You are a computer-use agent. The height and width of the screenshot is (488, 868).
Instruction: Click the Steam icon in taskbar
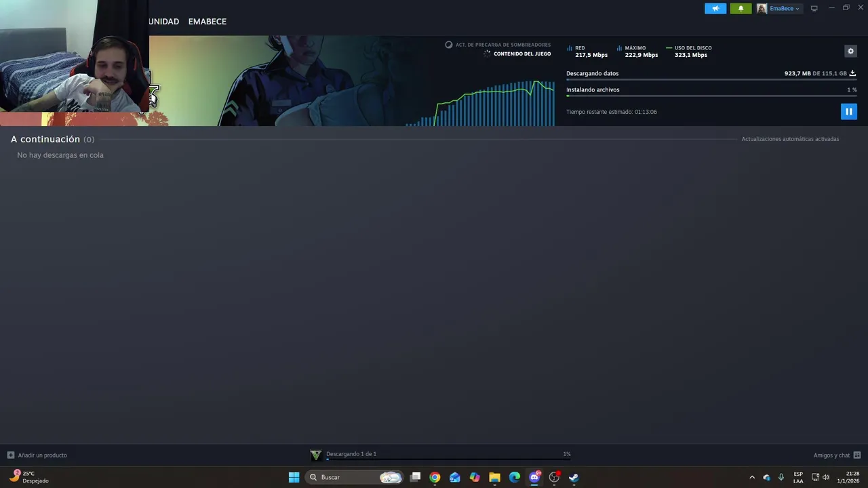coord(574,477)
